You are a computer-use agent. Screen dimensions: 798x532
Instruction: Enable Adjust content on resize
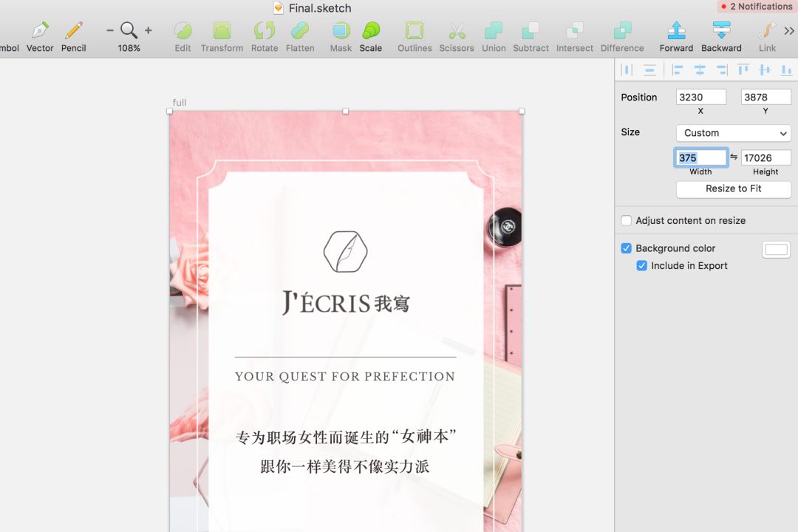[x=627, y=220]
